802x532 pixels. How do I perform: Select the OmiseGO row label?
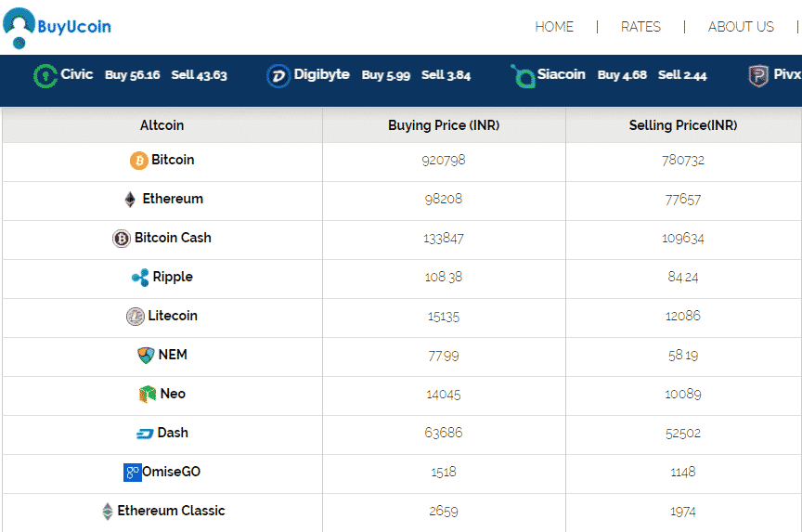pyautogui.click(x=171, y=472)
